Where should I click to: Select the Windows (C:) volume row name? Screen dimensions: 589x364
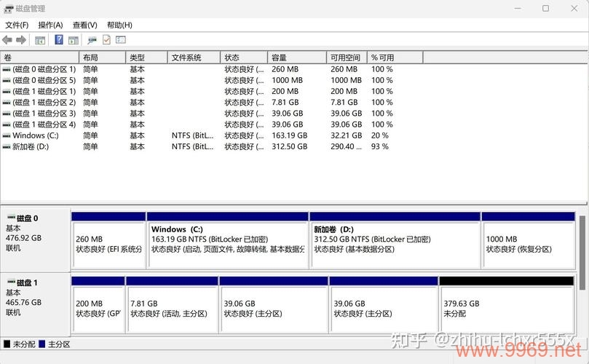[35, 135]
